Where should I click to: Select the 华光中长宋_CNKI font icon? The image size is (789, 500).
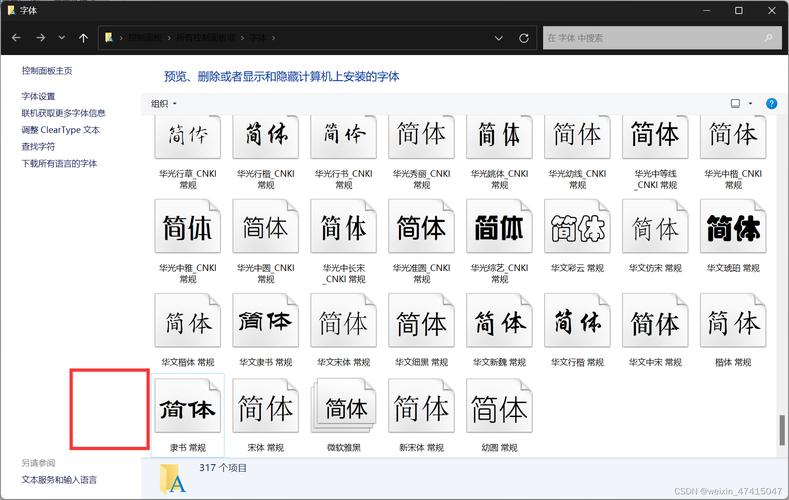click(344, 226)
